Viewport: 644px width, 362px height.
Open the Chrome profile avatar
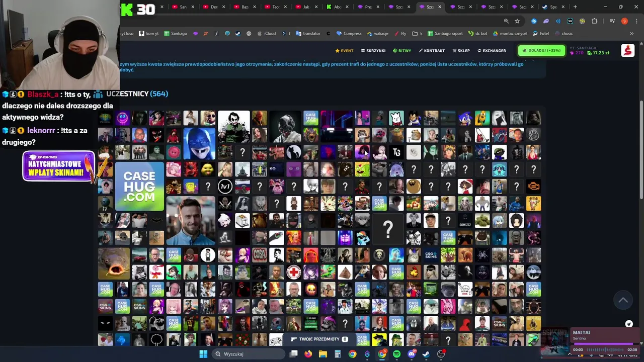point(624,21)
